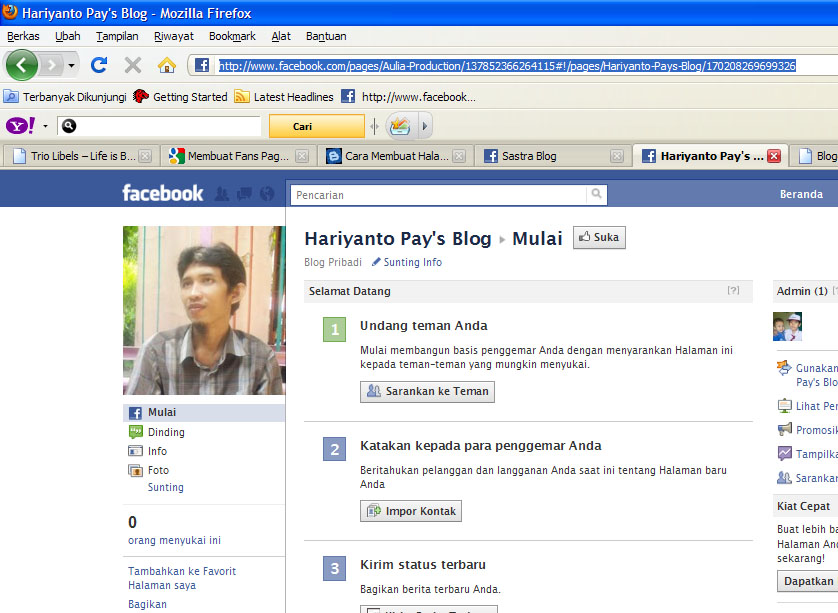Click the green Back navigation arrow

point(21,65)
